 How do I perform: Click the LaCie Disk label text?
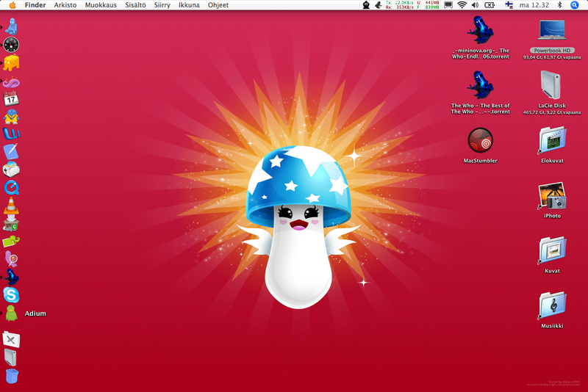552,106
